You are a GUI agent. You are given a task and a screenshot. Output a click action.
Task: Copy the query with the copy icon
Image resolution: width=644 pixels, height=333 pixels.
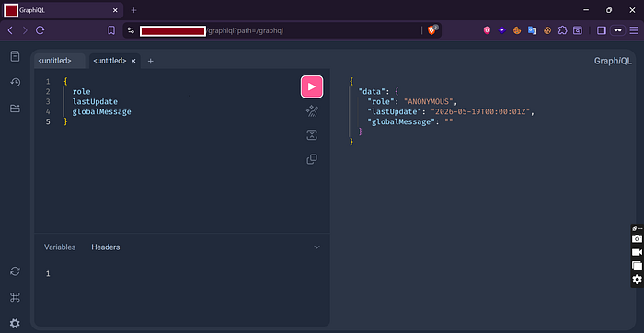point(312,159)
